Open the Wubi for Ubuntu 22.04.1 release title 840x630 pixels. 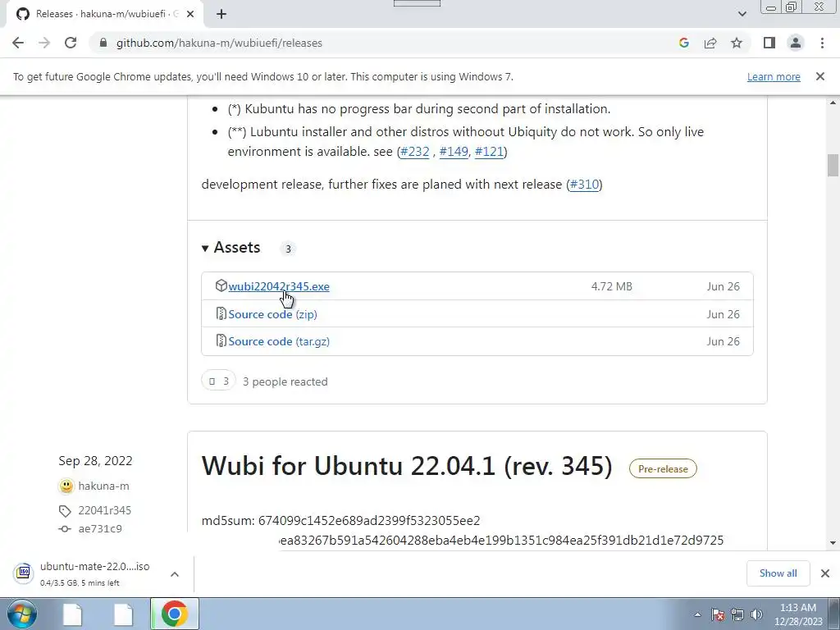point(407,466)
